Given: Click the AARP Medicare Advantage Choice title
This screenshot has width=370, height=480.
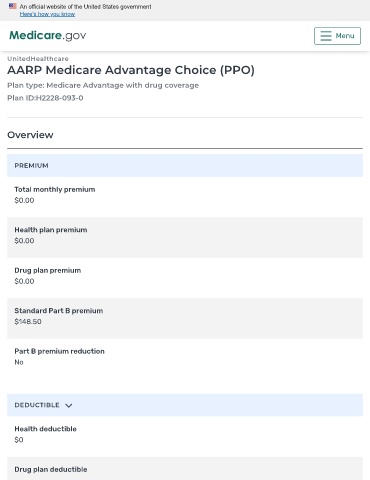Looking at the screenshot, I should tap(131, 70).
